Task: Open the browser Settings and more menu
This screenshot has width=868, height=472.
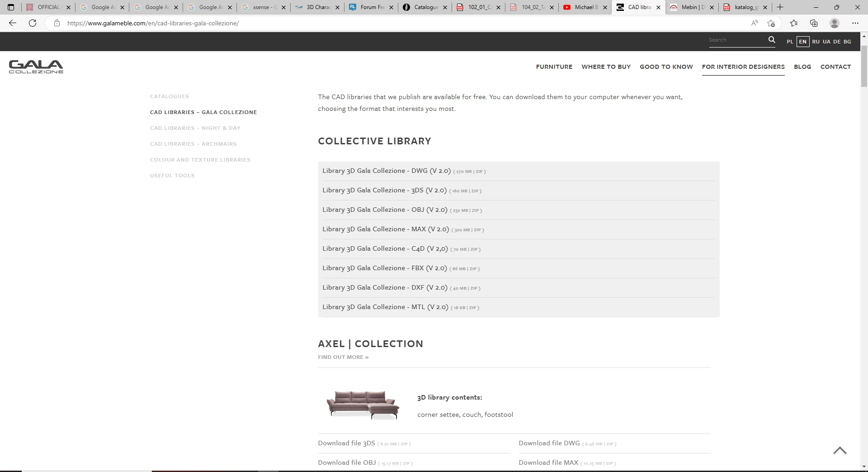Action: 855,23
